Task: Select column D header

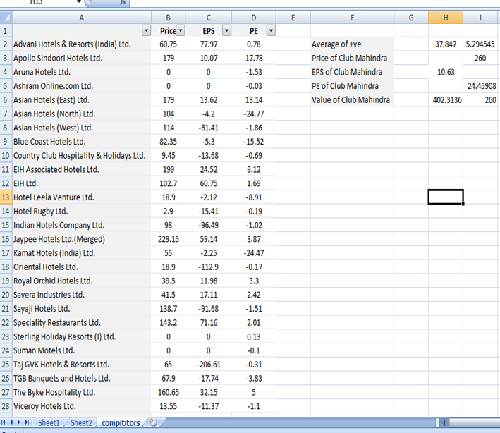Action: [254, 17]
